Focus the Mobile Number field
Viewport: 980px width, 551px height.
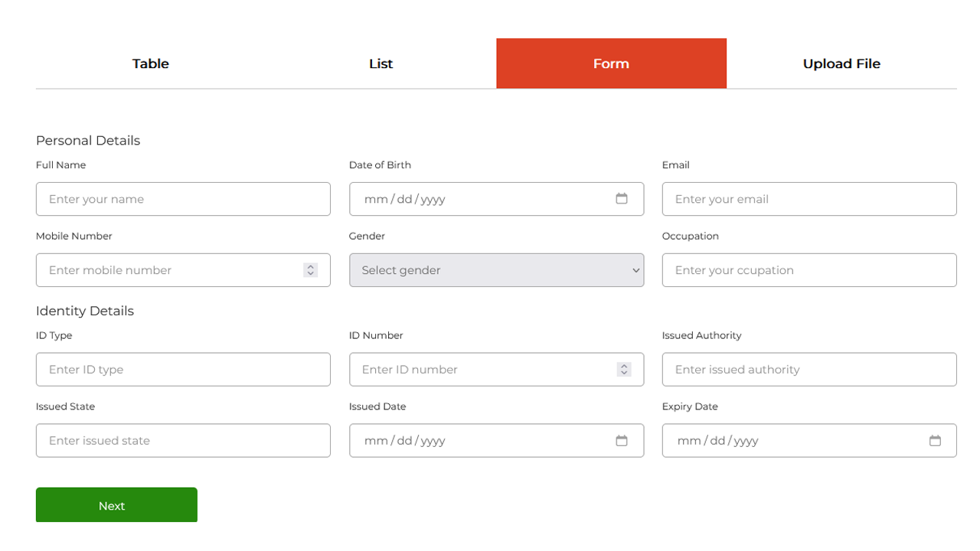click(x=168, y=270)
